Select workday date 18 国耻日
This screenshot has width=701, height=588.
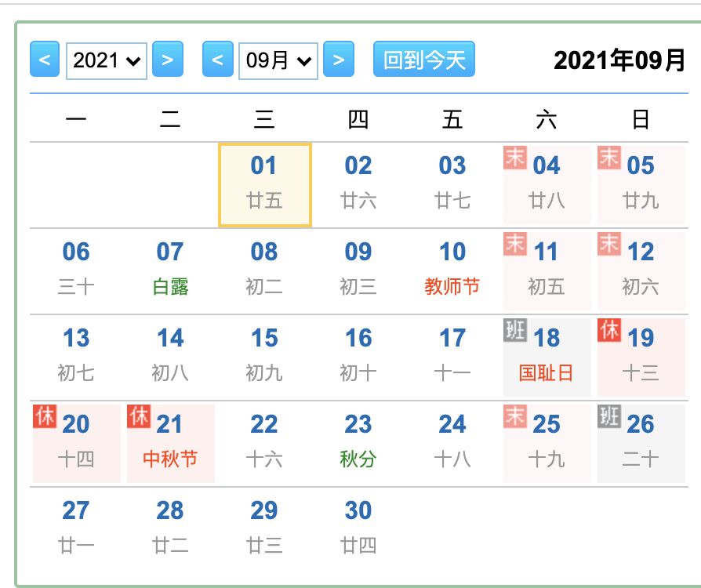point(547,358)
